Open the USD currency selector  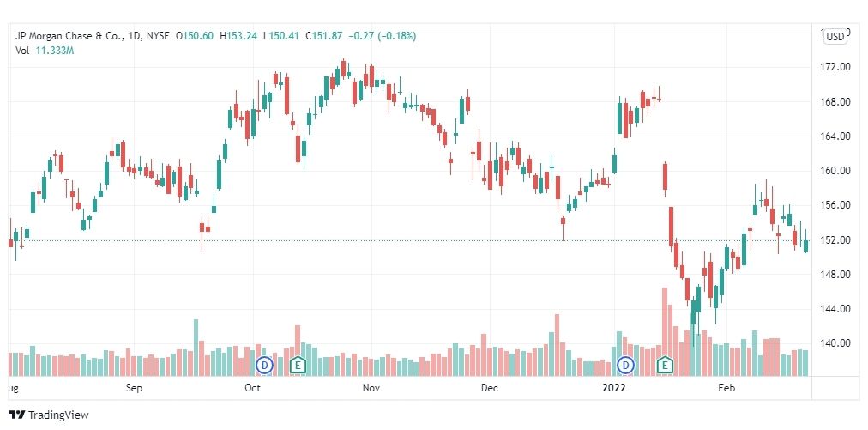835,37
